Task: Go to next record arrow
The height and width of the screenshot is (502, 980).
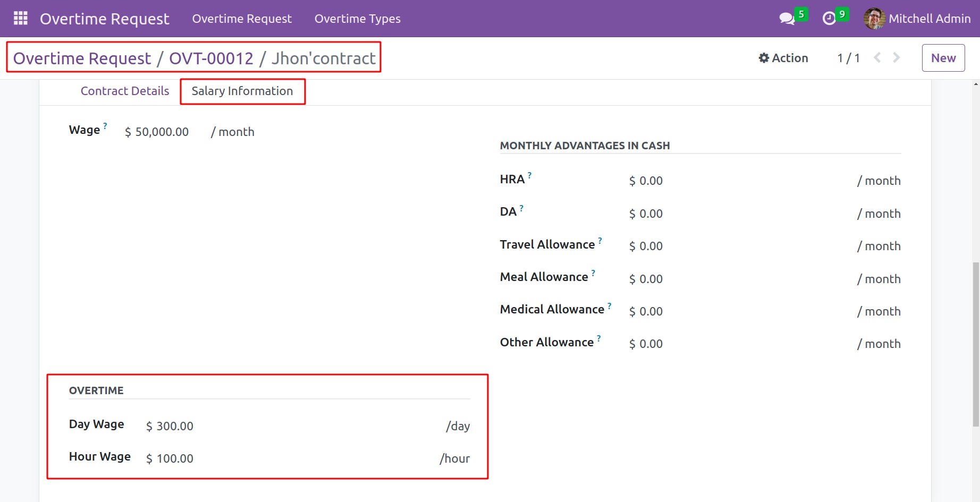Action: click(897, 58)
